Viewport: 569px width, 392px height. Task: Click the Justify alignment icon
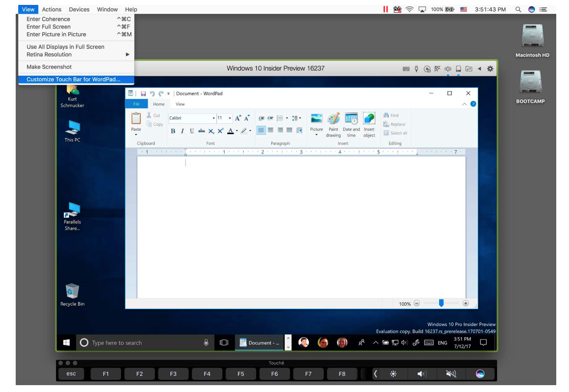point(289,130)
